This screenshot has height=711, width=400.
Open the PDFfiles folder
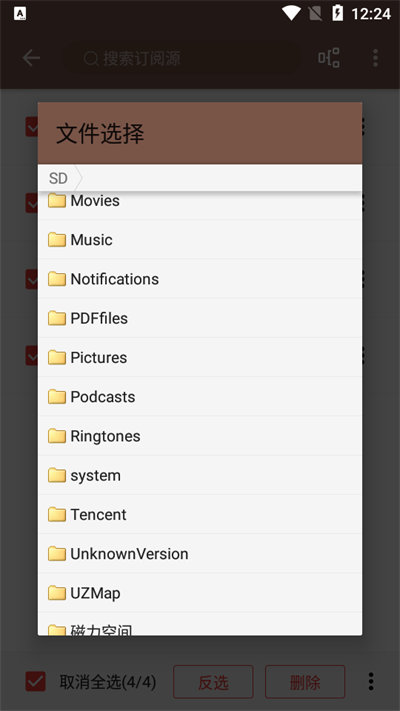(x=200, y=318)
